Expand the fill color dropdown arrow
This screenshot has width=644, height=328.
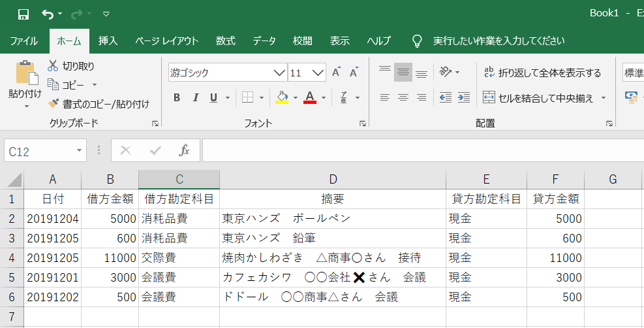(x=296, y=98)
